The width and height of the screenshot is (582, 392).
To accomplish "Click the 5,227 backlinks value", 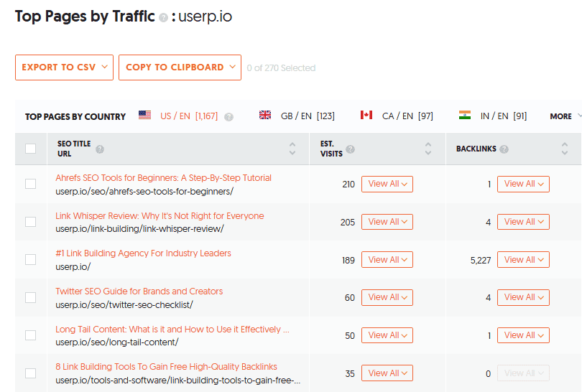I will coord(481,261).
